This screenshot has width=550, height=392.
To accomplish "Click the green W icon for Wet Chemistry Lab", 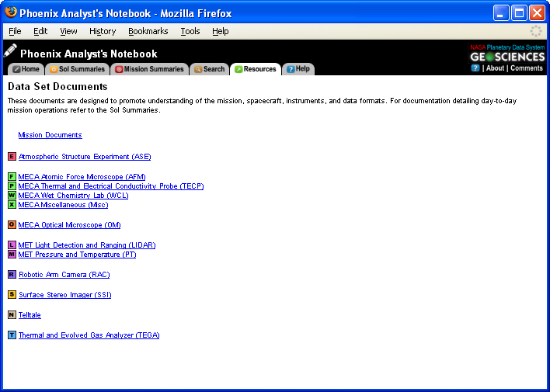I will pos(12,196).
